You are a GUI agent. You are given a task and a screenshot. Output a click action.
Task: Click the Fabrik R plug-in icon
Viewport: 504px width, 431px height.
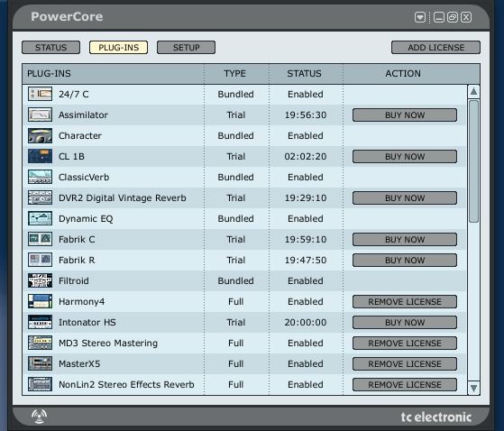(x=40, y=260)
